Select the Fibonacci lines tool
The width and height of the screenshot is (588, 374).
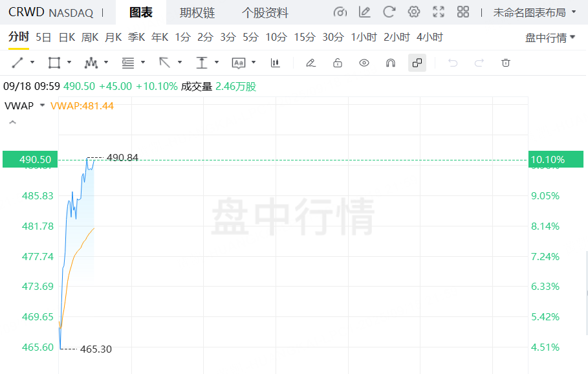pos(128,63)
